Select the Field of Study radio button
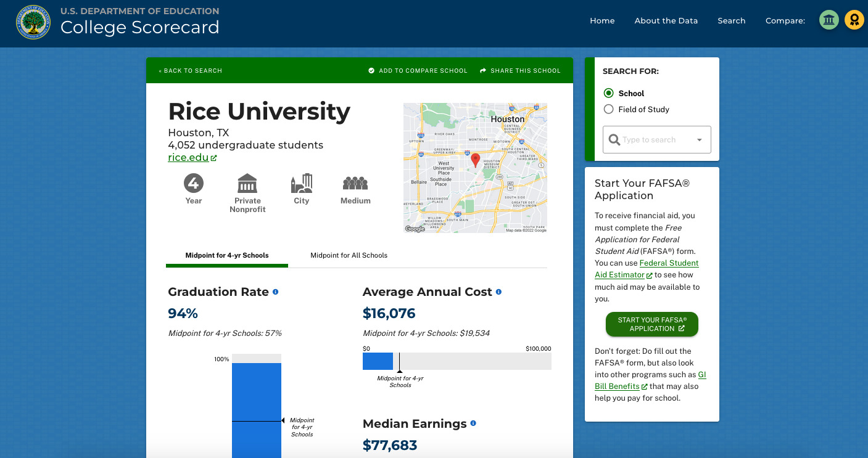Viewport: 868px width, 458px height. [x=608, y=109]
